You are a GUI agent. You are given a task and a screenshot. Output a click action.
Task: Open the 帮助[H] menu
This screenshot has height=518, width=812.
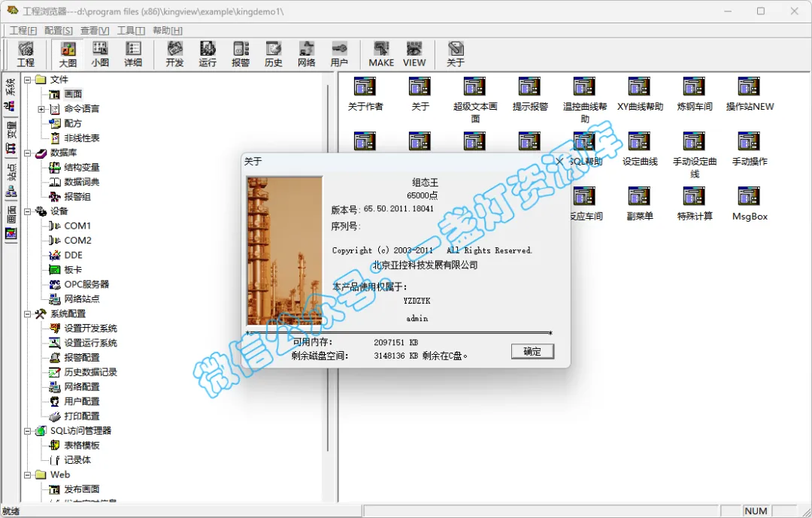(167, 31)
